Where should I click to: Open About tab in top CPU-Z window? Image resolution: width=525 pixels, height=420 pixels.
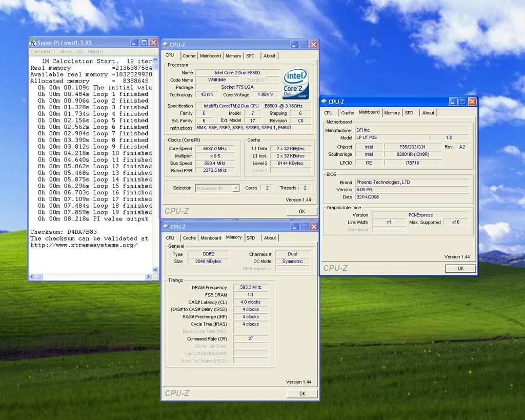[269, 56]
